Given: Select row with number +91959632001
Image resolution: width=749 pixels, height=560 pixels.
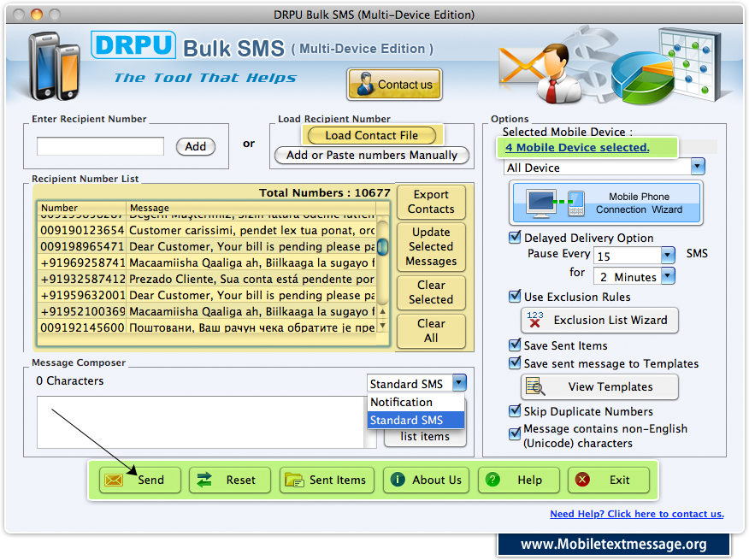Looking at the screenshot, I should pos(207,295).
